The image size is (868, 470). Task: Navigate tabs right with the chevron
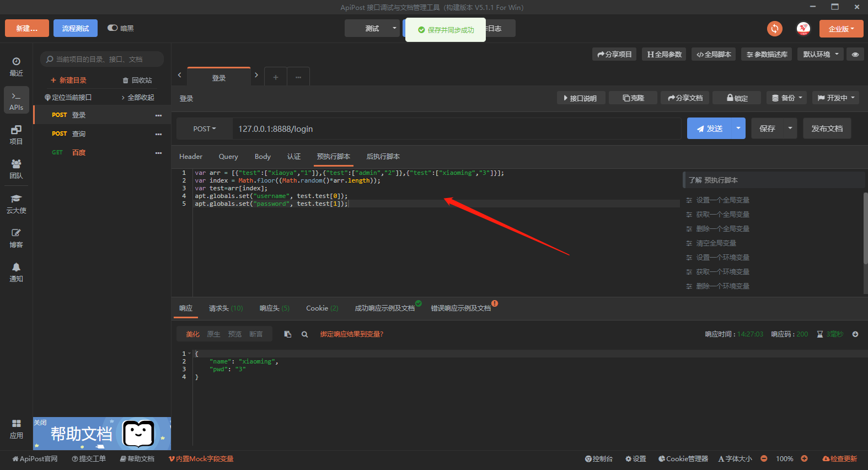click(x=256, y=75)
